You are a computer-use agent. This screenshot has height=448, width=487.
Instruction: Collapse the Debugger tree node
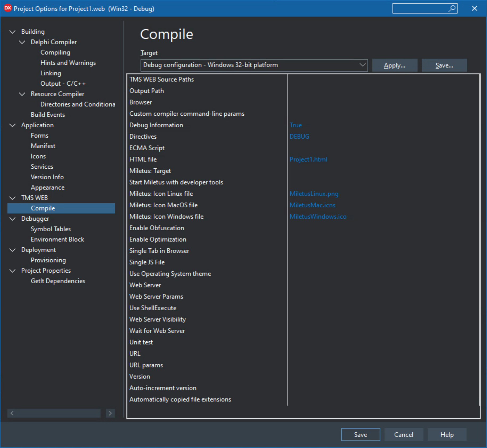13,219
